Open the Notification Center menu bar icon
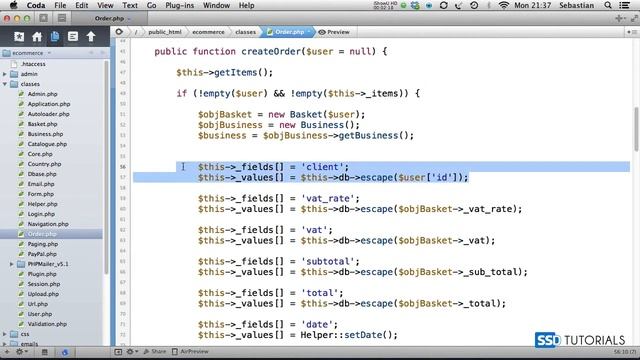Screen dimensions: 640x360 (x=624, y=5)
